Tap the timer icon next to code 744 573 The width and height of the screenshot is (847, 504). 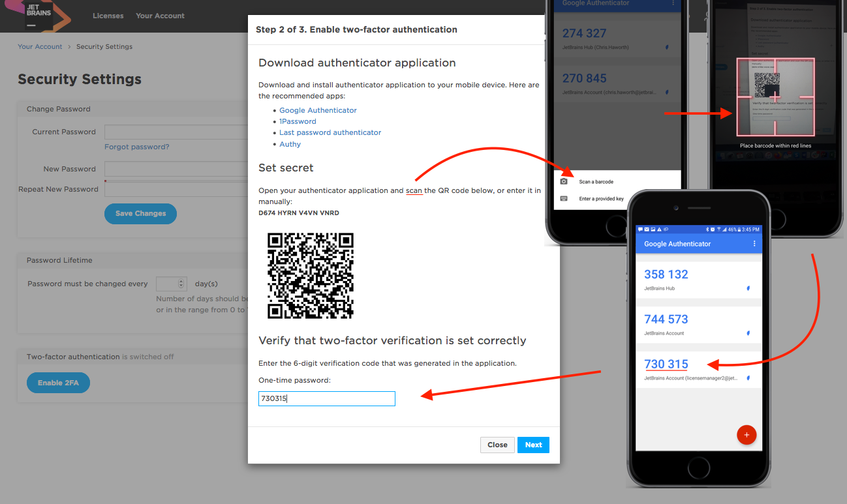[x=748, y=333]
